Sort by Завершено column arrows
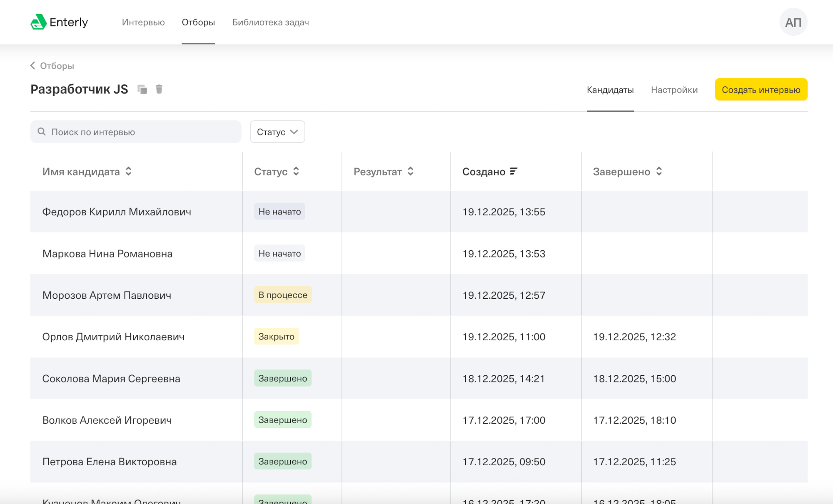Image resolution: width=833 pixels, height=504 pixels. tap(659, 171)
